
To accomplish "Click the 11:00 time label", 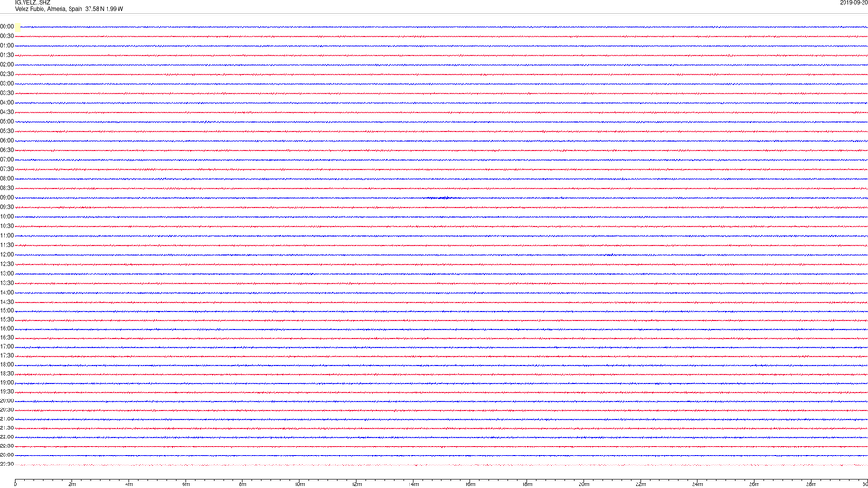I will click(6, 236).
